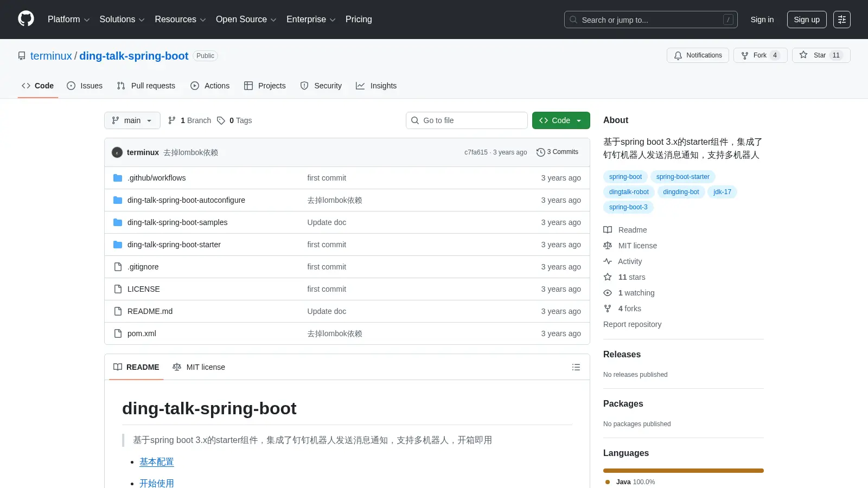The height and width of the screenshot is (488, 868).
Task: Click the 4 forks count in About
Action: pyautogui.click(x=630, y=309)
